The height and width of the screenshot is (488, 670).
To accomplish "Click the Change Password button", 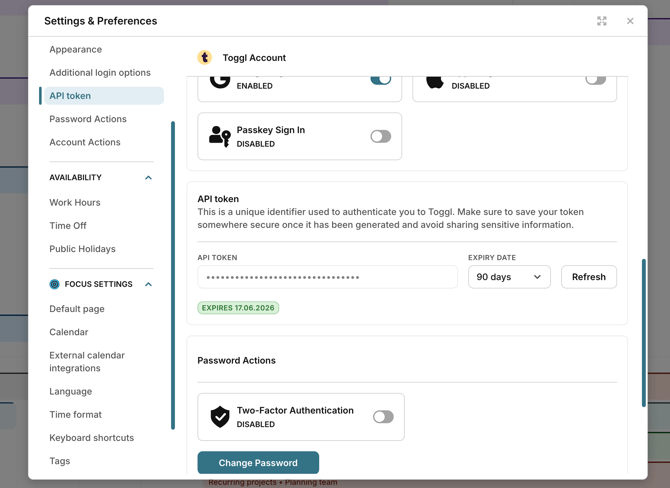I will point(258,463).
